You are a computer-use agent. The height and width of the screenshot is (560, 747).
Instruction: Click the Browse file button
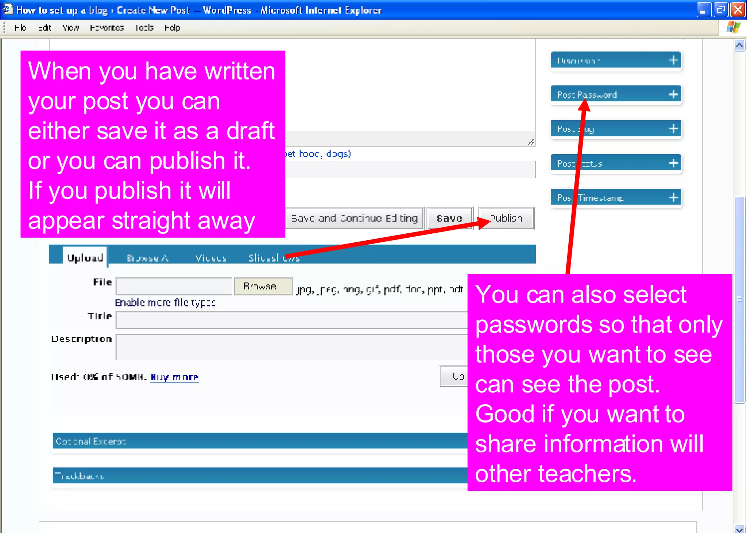[263, 286]
